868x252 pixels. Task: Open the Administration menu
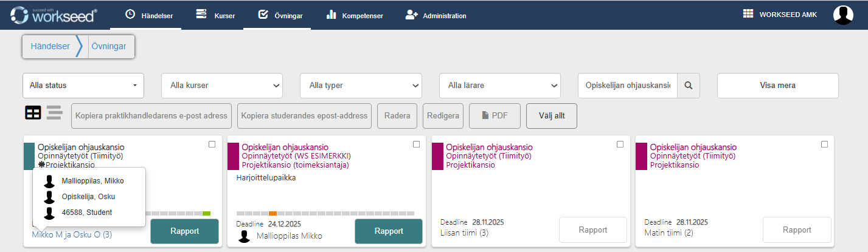[436, 15]
